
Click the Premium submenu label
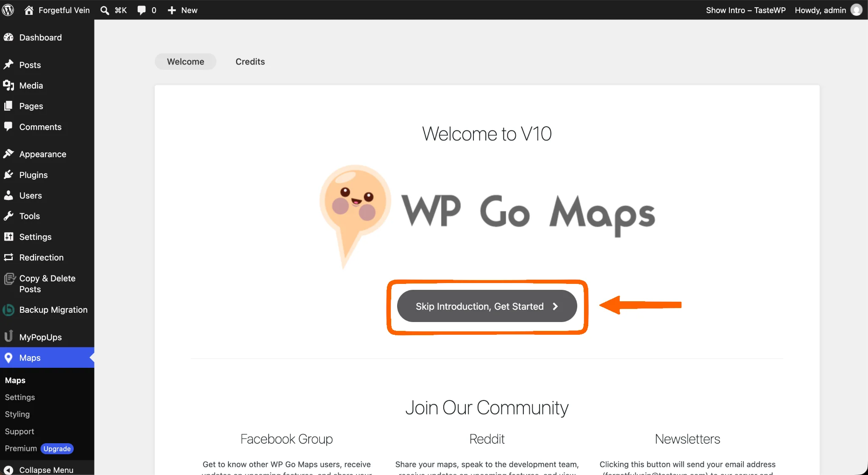click(x=21, y=448)
